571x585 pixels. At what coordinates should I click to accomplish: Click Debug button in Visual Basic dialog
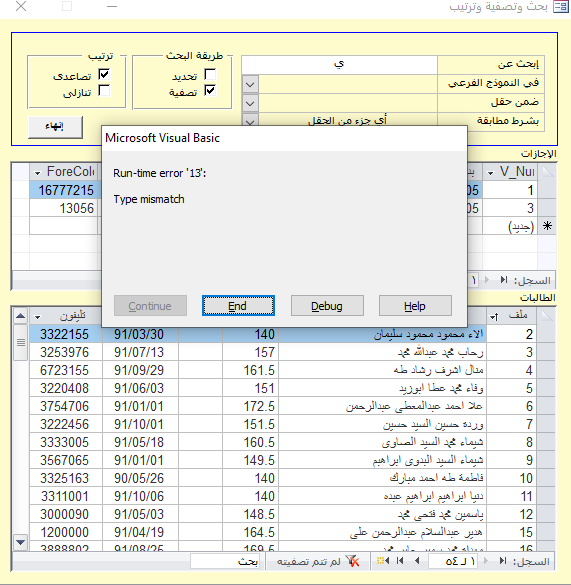[327, 306]
